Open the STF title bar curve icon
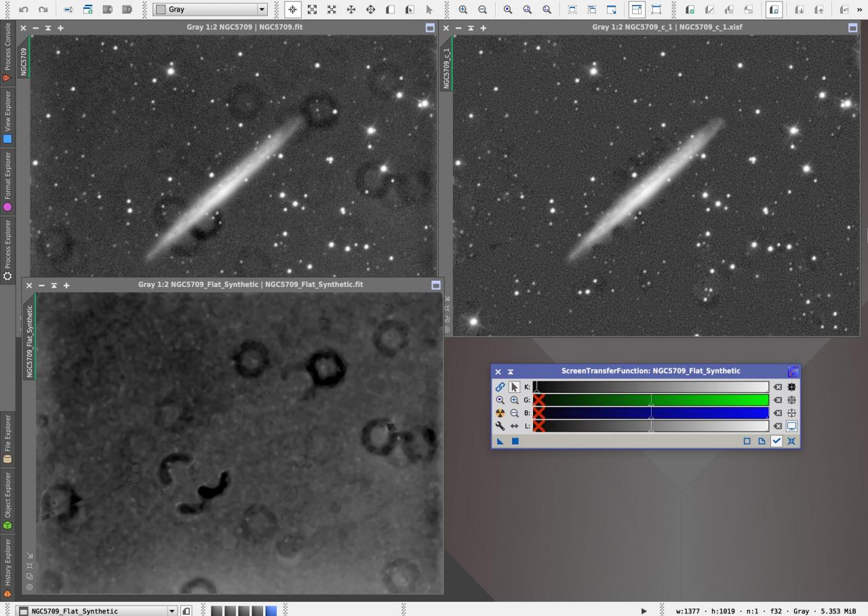The width and height of the screenshot is (868, 616). coord(793,372)
